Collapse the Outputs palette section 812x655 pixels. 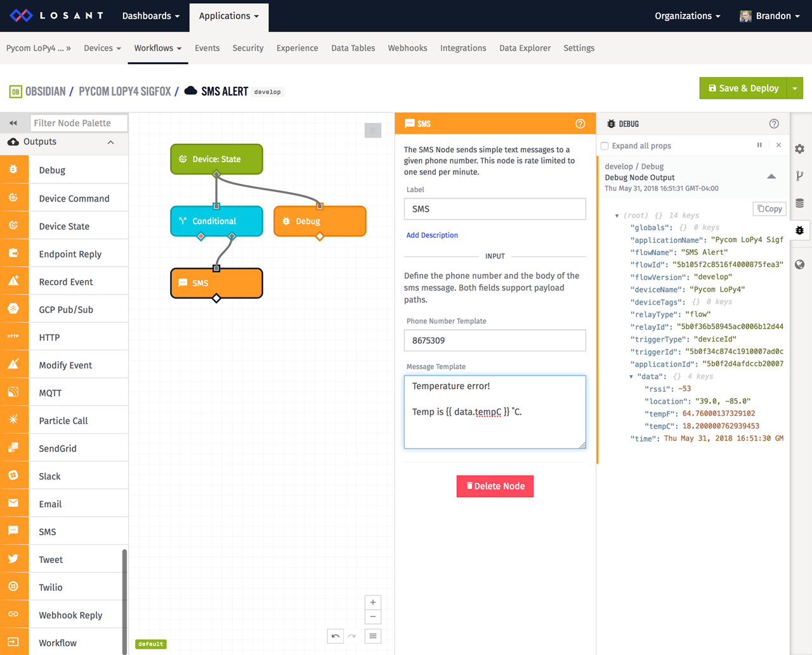[111, 142]
